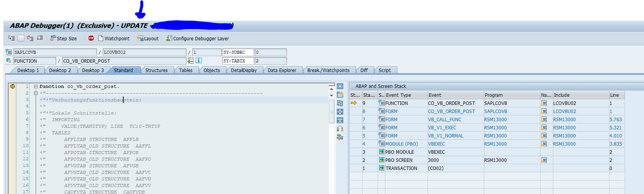Click the Full Screen tool icon
The height and width of the screenshot is (194, 644).
[x=340, y=112]
